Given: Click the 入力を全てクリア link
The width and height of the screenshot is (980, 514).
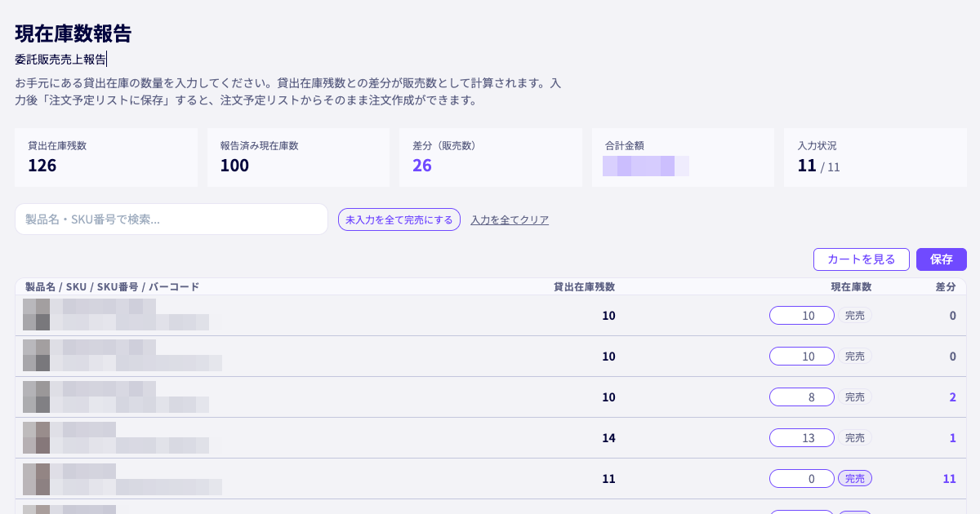Looking at the screenshot, I should coord(510,219).
